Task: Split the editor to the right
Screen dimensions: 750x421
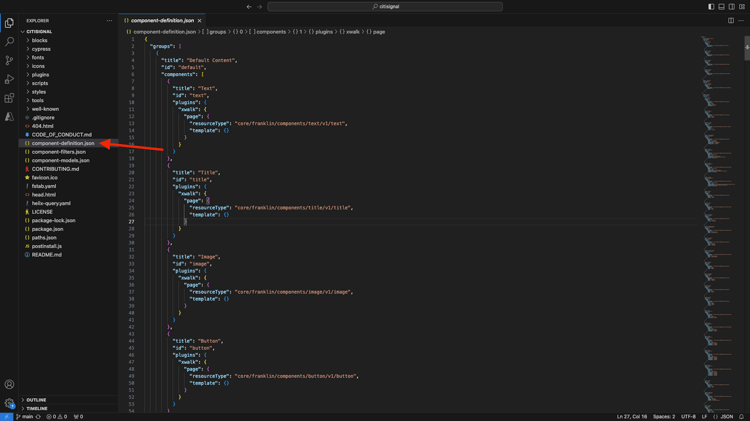Action: coord(731,20)
